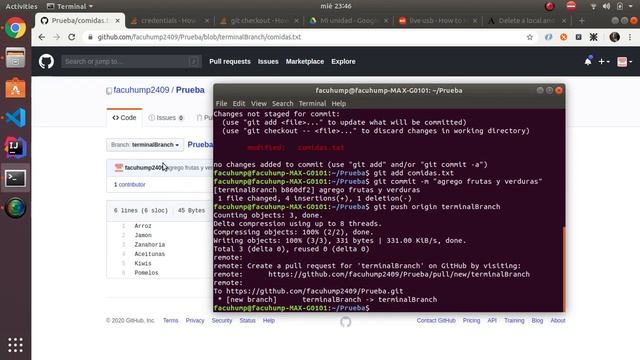Open the About footer link
640x360 pixels.
pos(558,321)
